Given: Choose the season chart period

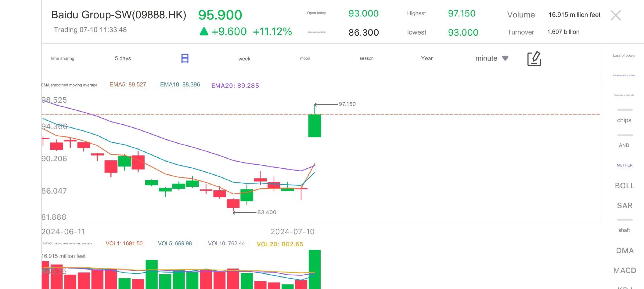Looking at the screenshot, I should tap(366, 58).
